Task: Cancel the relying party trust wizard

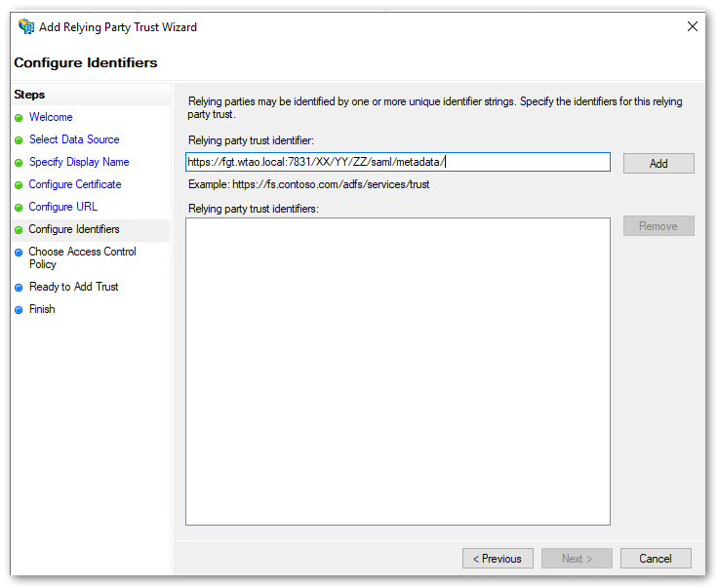Action: [656, 559]
